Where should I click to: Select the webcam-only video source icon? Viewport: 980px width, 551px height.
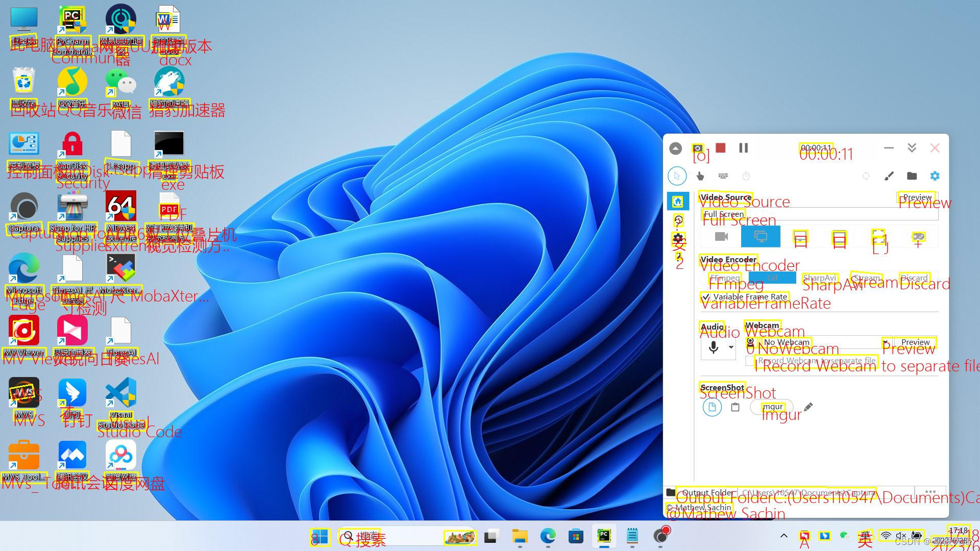click(x=721, y=237)
